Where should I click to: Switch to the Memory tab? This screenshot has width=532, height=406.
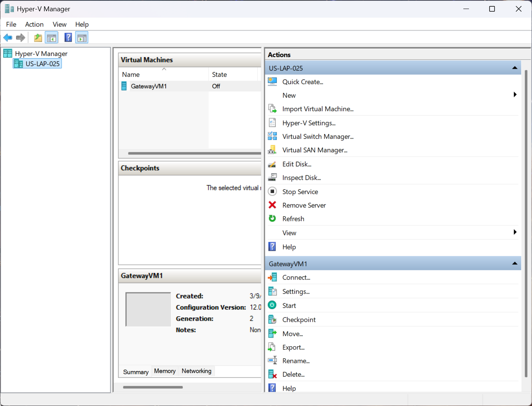(x=165, y=371)
